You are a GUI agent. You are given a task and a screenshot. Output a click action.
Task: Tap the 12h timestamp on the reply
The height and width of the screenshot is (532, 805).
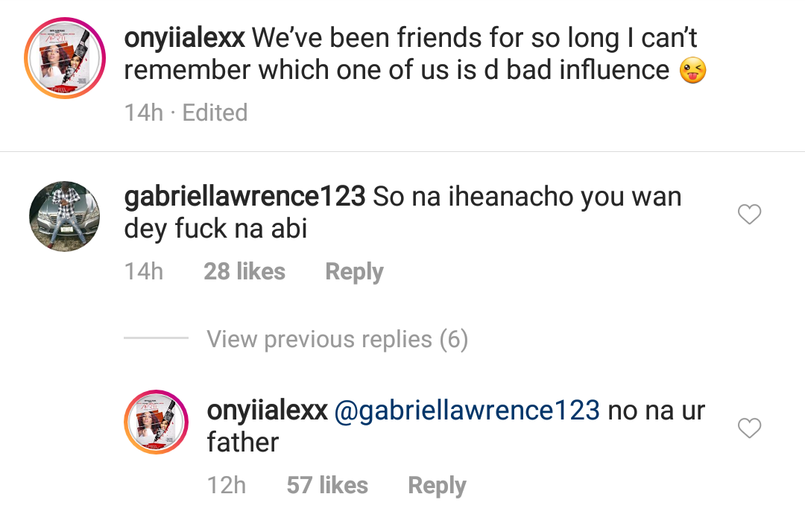pyautogui.click(x=227, y=486)
